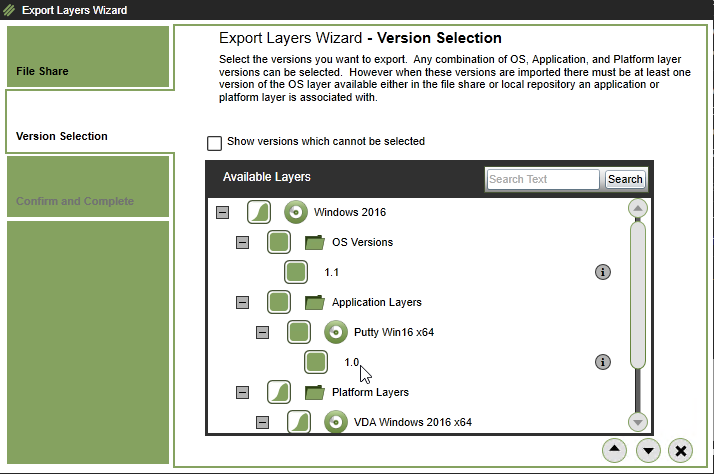Open info for OS version 1.1
714x474 pixels.
point(602,272)
